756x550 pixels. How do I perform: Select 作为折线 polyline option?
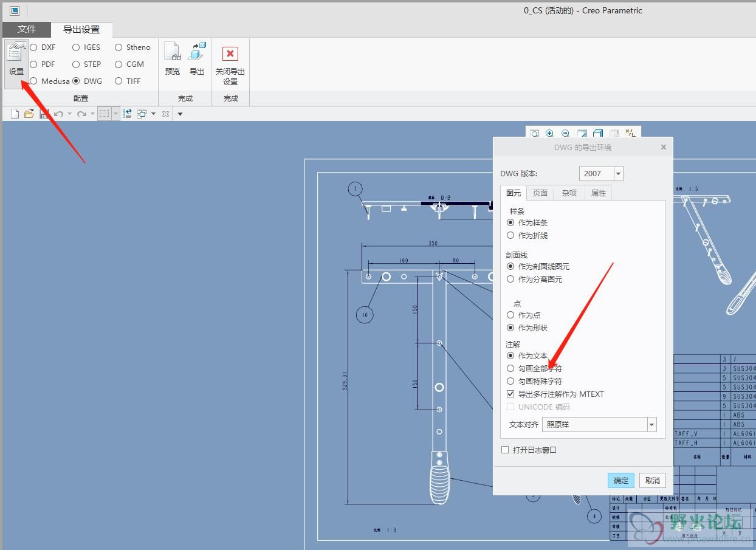[510, 235]
